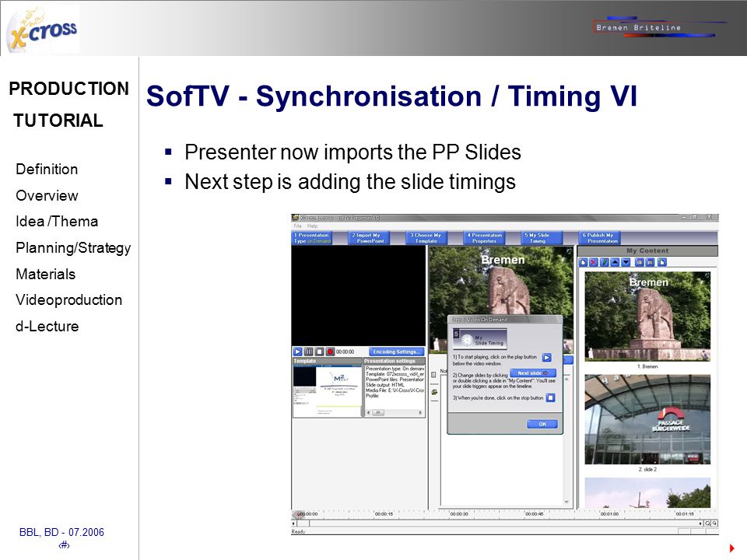This screenshot has height=560, width=747.
Task: Select the '1. Bremen' slide thumbnail in My Content
Action: [647, 317]
